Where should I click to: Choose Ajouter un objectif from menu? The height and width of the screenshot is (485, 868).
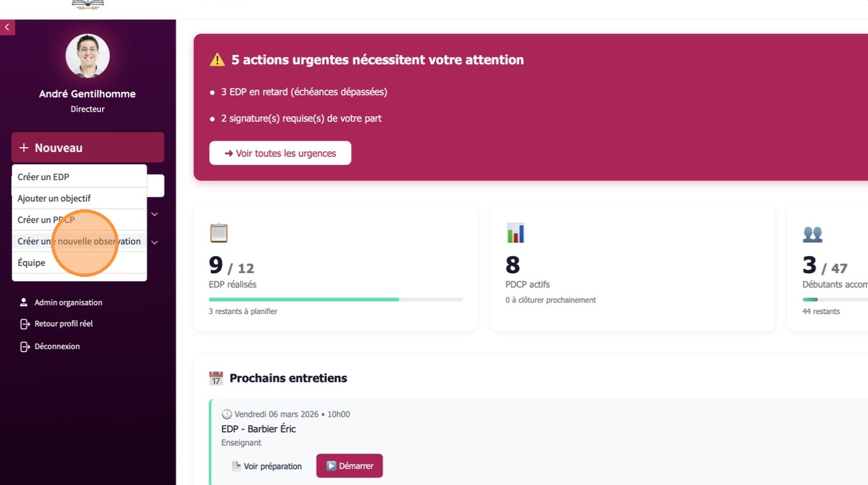click(54, 198)
